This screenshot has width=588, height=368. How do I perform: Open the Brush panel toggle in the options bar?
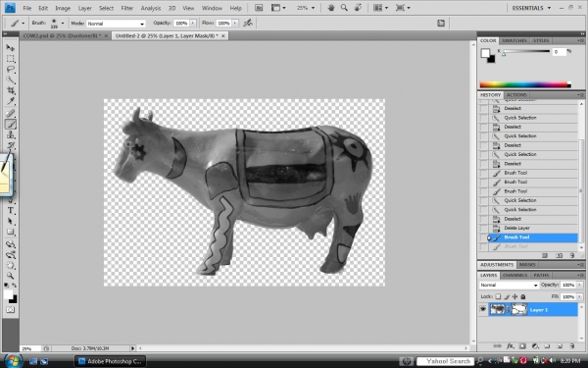click(x=441, y=24)
